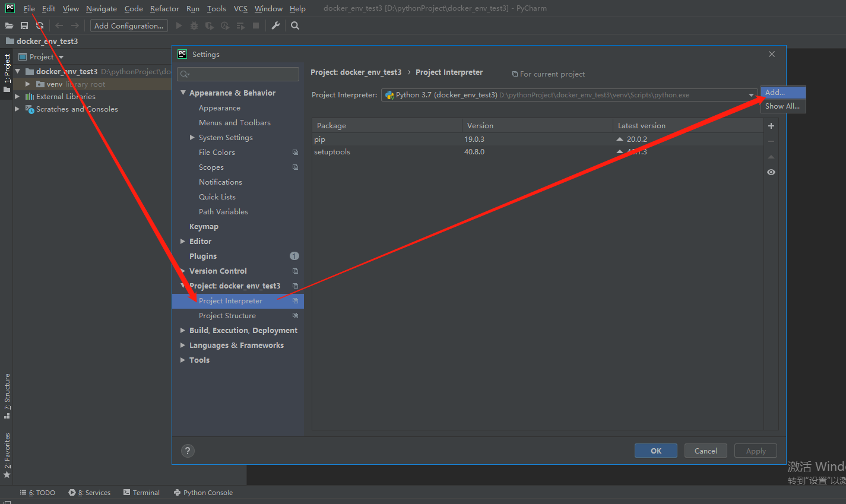Click the Search everywhere magnifier icon
Screen dimensions: 846x504
tap(295, 26)
